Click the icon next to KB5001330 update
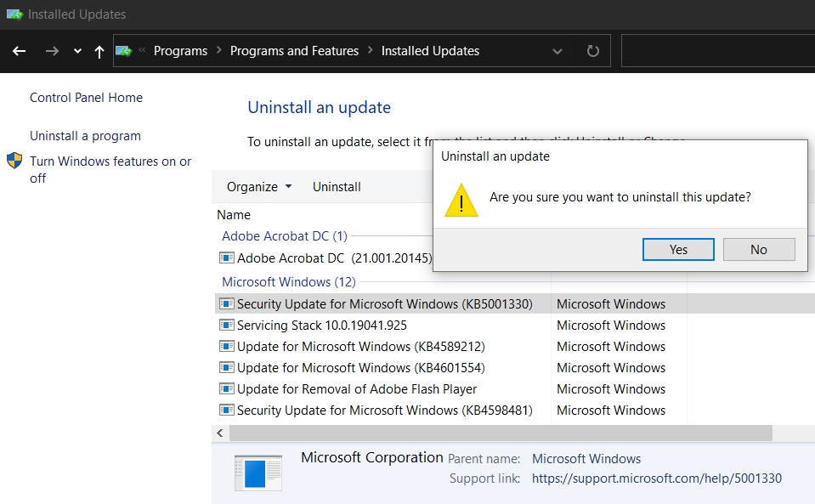 (227, 303)
